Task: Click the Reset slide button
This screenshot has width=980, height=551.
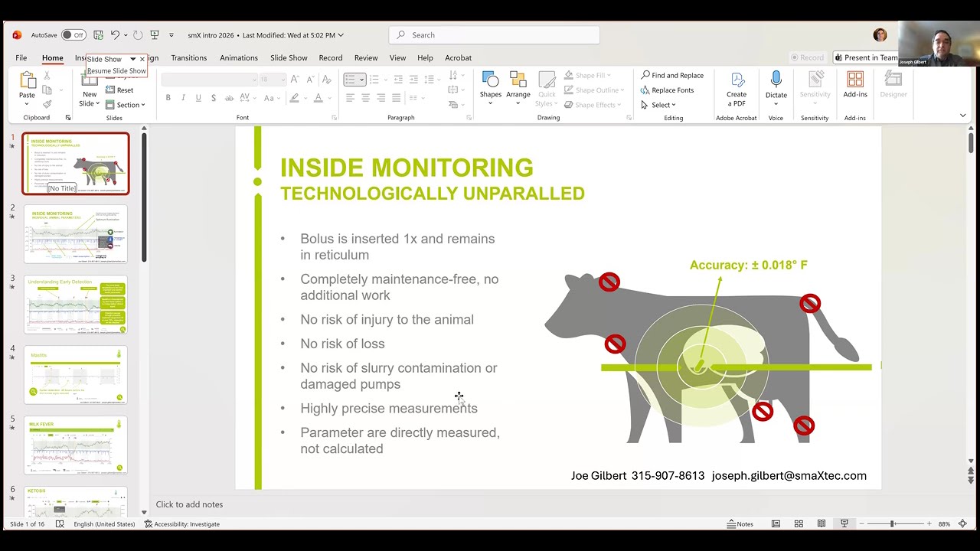Action: pos(120,90)
